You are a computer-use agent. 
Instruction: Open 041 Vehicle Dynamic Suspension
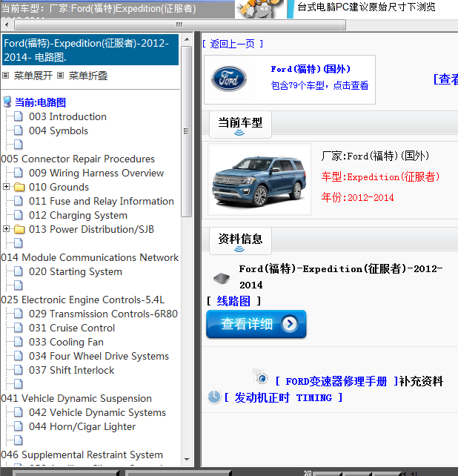(x=76, y=398)
